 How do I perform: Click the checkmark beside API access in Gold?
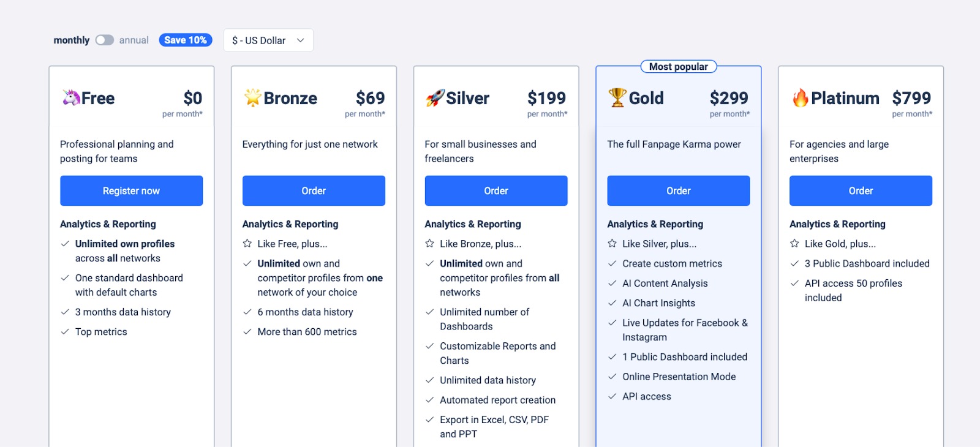[x=611, y=396]
